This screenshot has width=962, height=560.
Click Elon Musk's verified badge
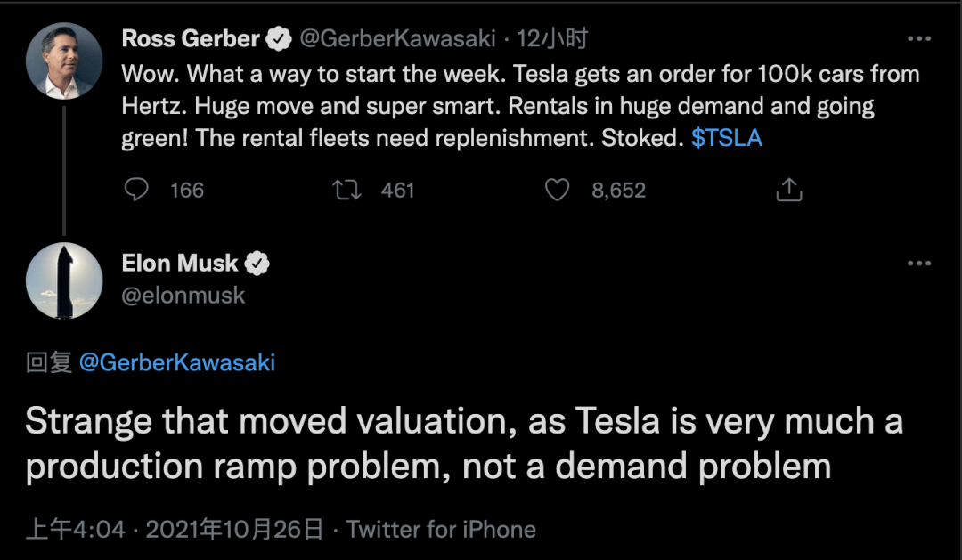(257, 264)
